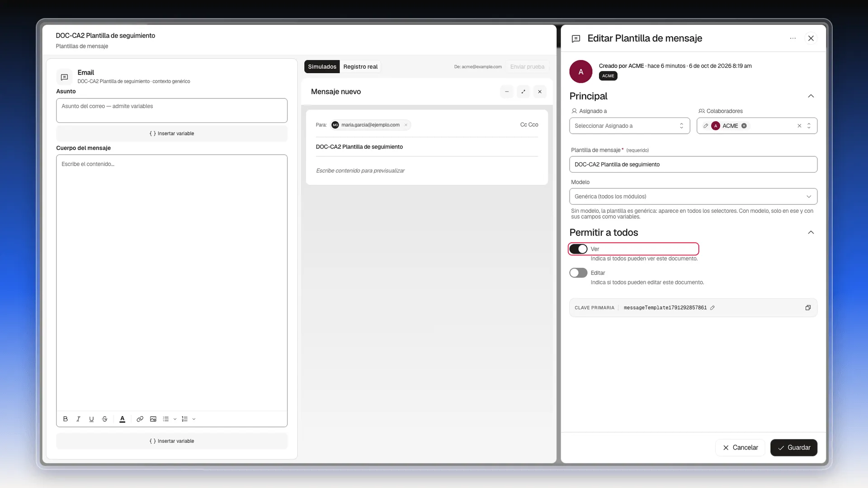Screen dimensions: 868x488
Task: Focus the Asunto subject input field
Action: coord(172,110)
